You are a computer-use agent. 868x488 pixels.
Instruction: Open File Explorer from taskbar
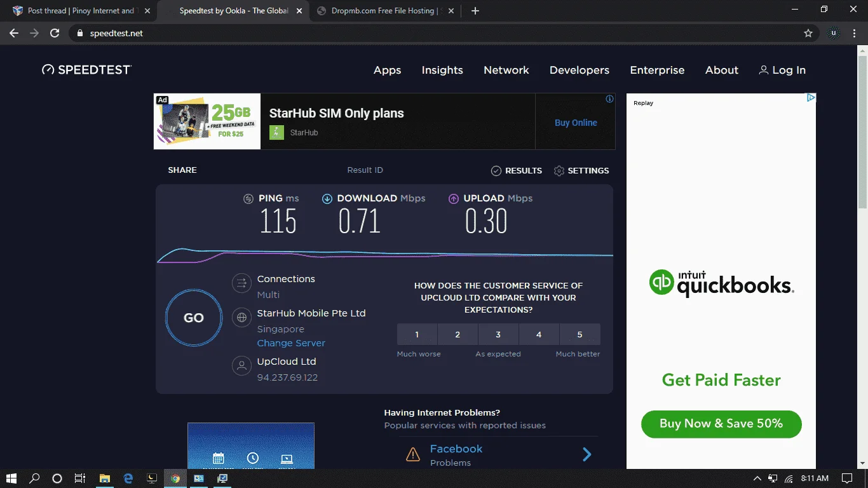tap(105, 478)
